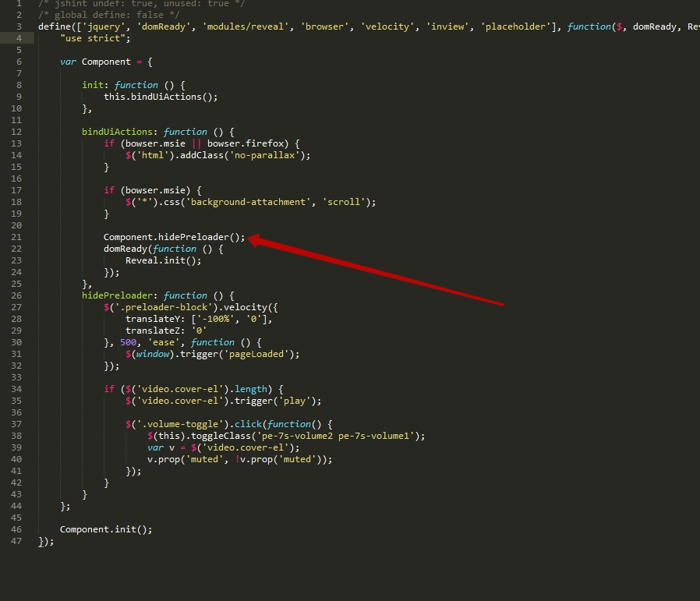The width and height of the screenshot is (700, 601).
Task: Click line number 34 in the gutter
Action: point(16,389)
